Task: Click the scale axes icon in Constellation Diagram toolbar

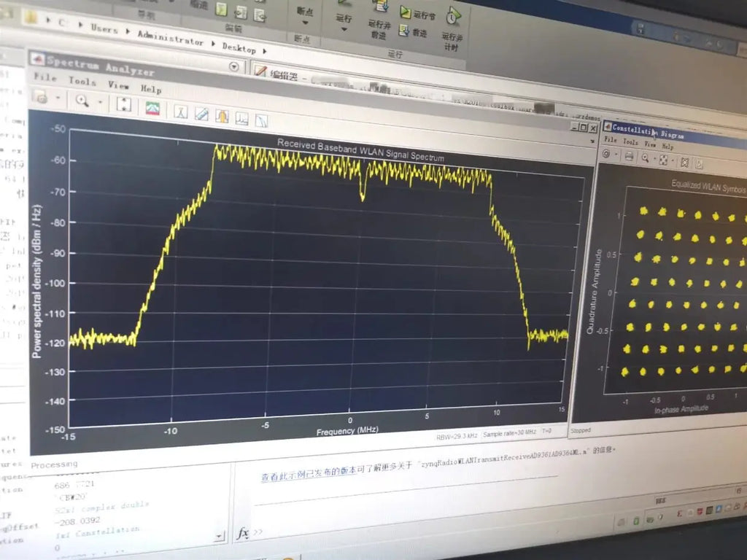Action: [663, 160]
